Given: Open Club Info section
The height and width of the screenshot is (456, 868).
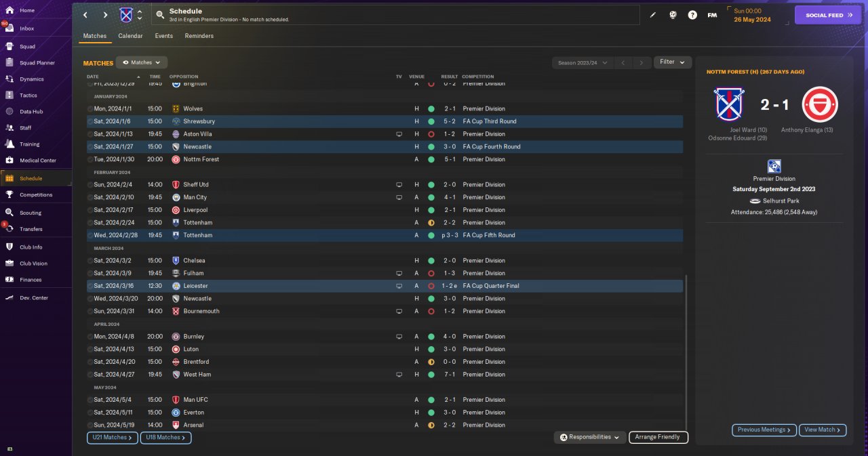Looking at the screenshot, I should point(31,247).
